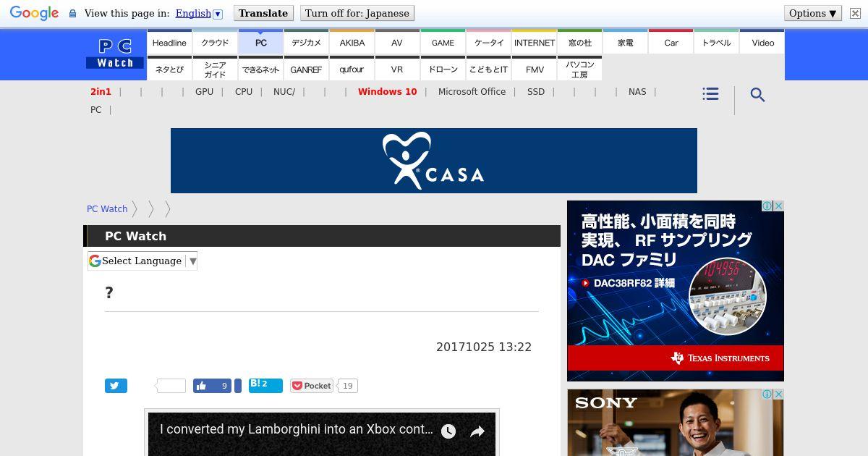The height and width of the screenshot is (456, 868).
Task: Click the Lamborghini Xbox video title
Action: click(x=297, y=429)
